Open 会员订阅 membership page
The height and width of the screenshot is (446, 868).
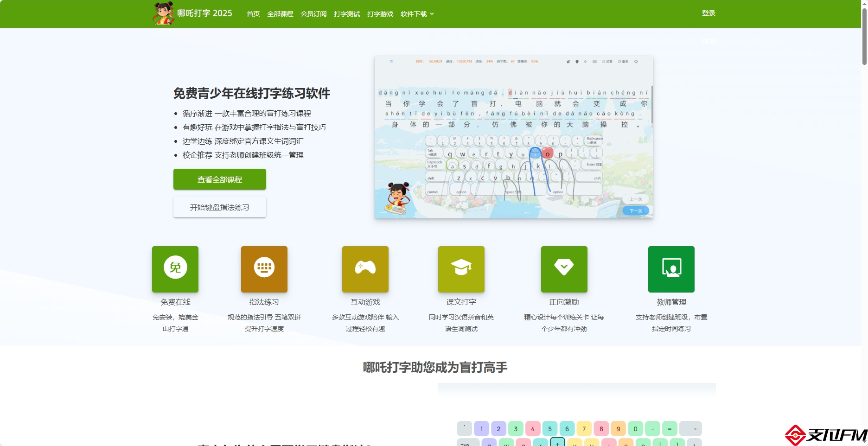coord(313,14)
